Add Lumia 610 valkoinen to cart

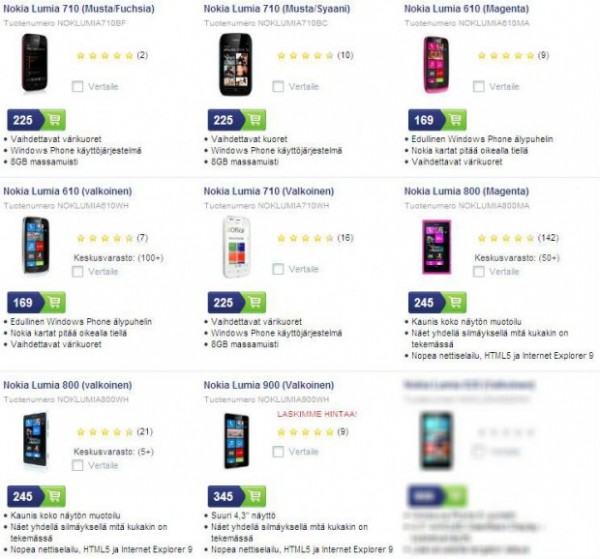(x=55, y=302)
